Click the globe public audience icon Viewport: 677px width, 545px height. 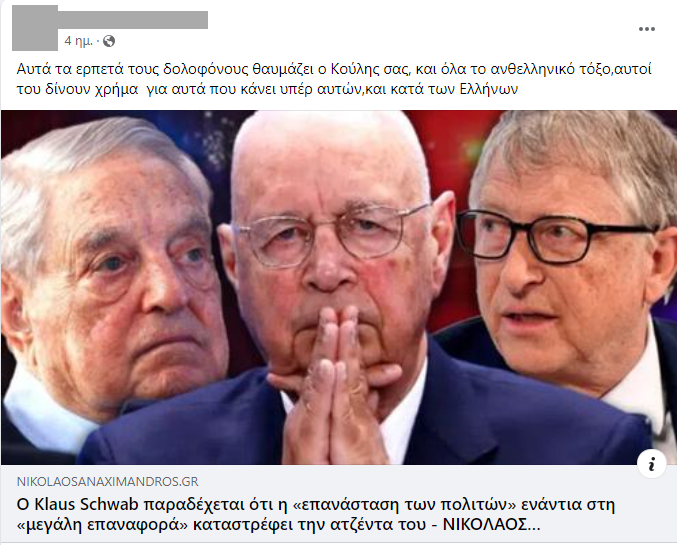pyautogui.click(x=109, y=41)
